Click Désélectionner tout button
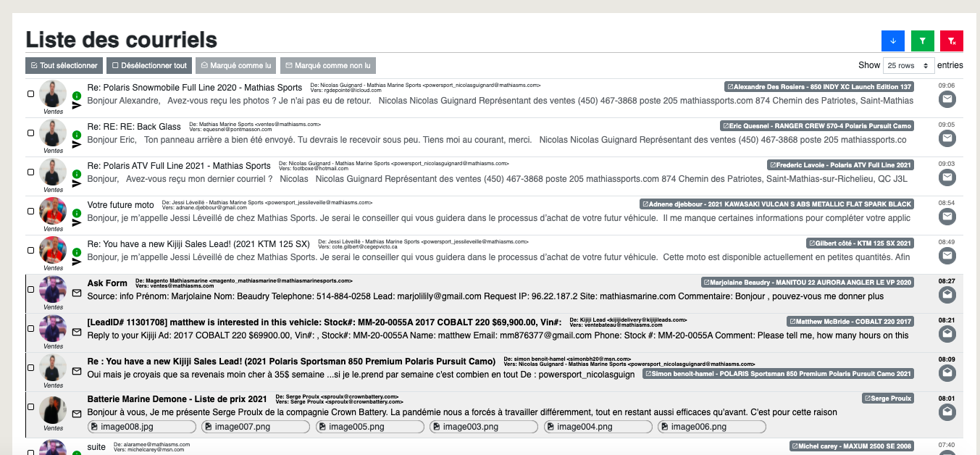 pos(149,66)
